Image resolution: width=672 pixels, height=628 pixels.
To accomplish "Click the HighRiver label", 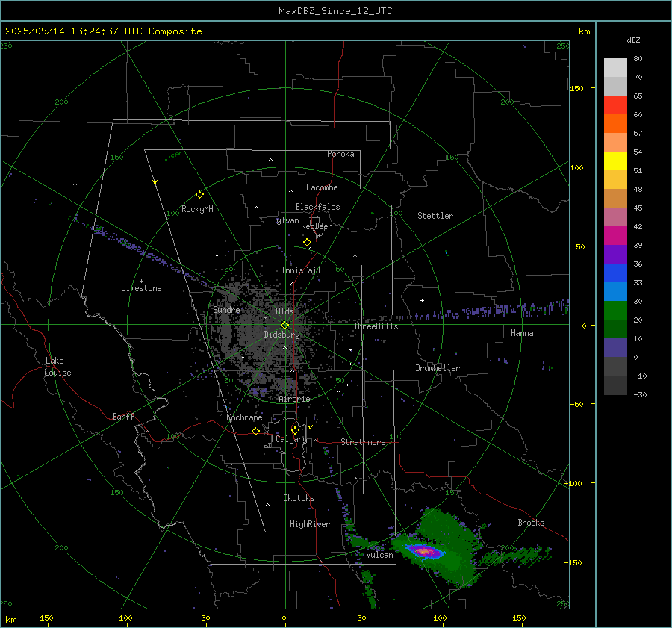I will (x=310, y=524).
